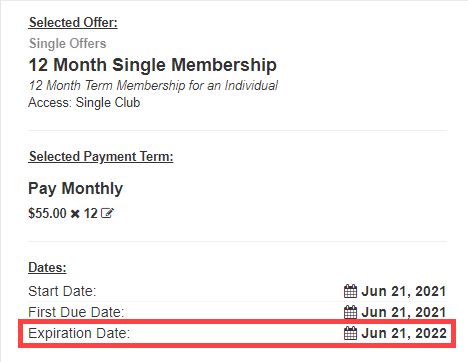Screen dimensions: 468x362
Task: Click the edit pencil icon beside $55.00 × 12
Action: (x=107, y=213)
